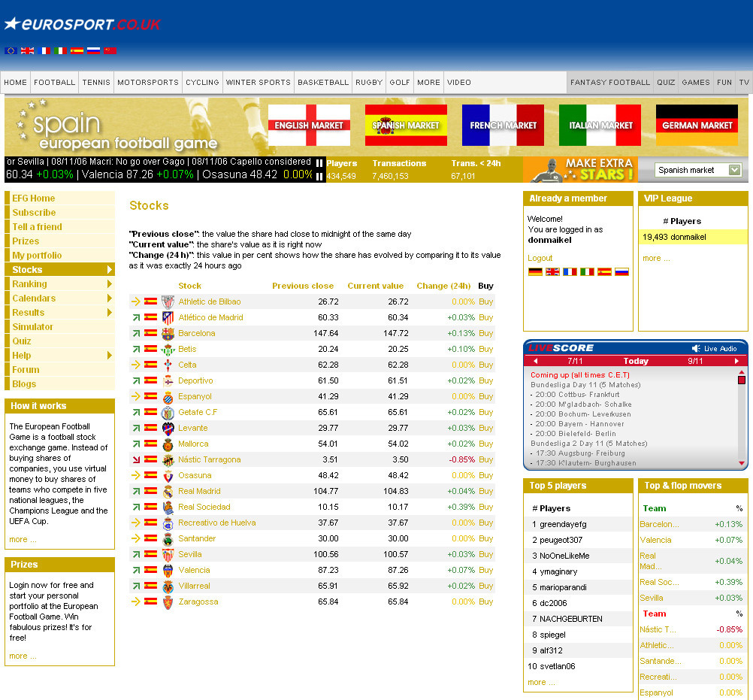
Task: Click the Valencia club crest
Action: [x=168, y=570]
